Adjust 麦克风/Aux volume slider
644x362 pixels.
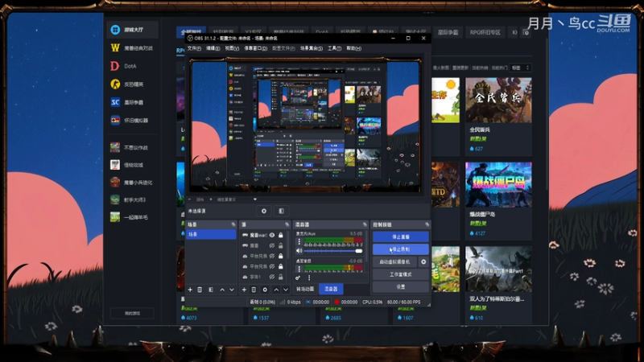click(333, 251)
